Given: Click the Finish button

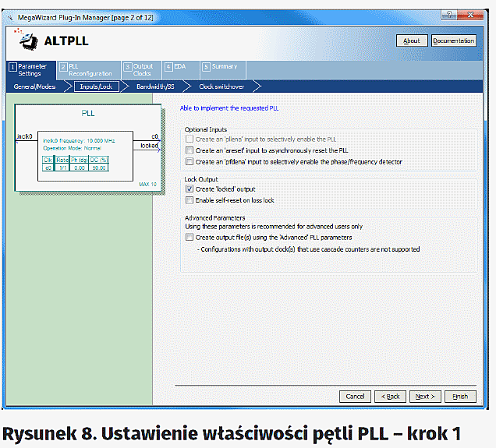Looking at the screenshot, I should tap(460, 396).
